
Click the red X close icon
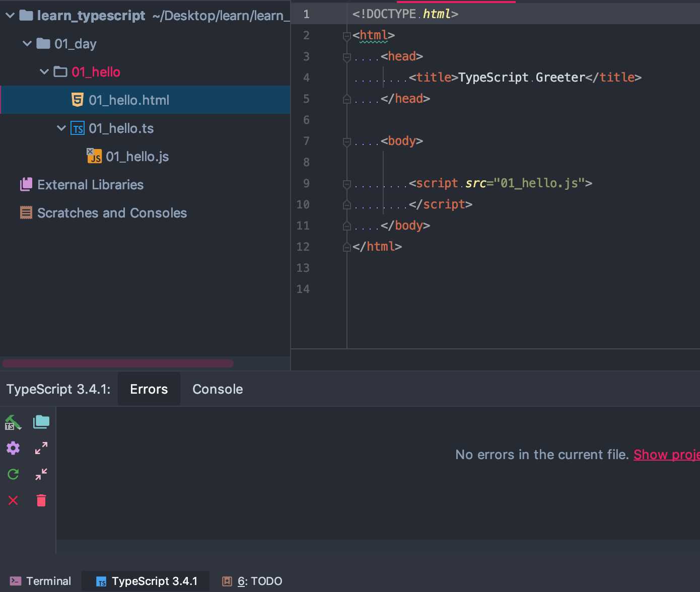click(13, 500)
